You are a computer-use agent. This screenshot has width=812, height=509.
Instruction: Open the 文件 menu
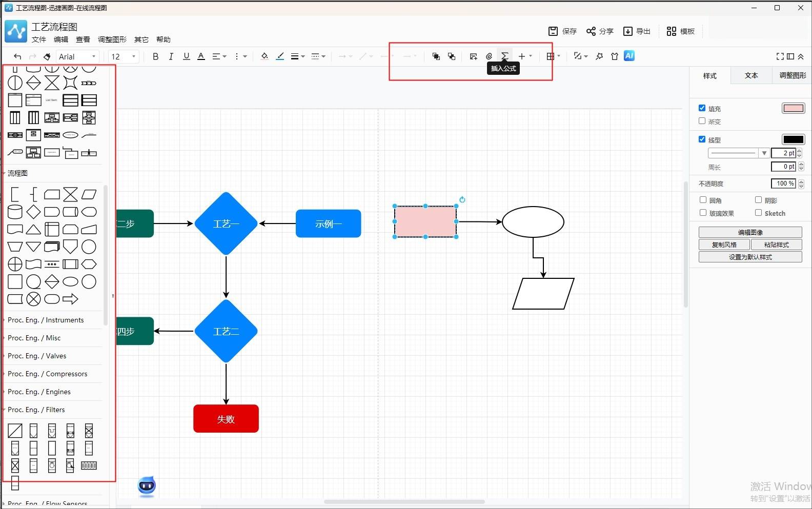[x=39, y=39]
